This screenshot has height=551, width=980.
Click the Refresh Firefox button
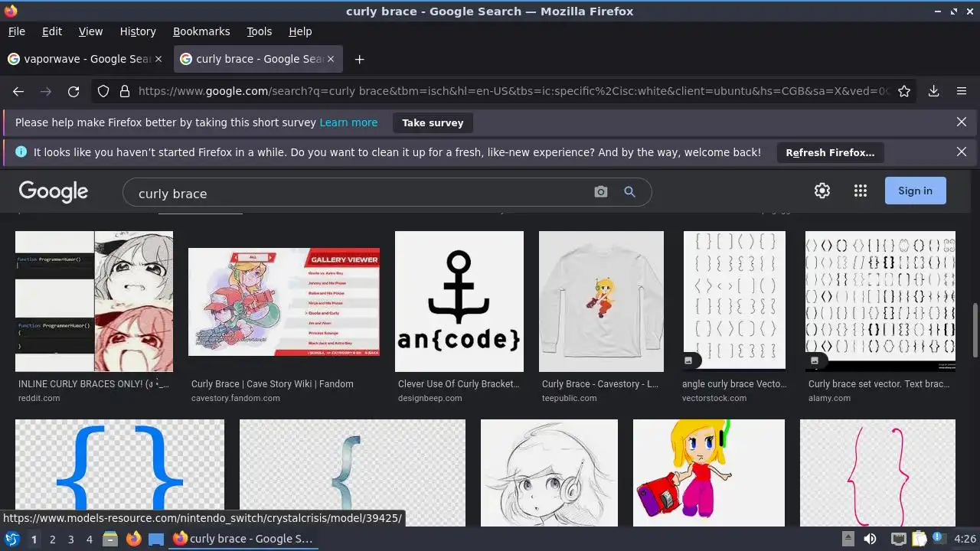pyautogui.click(x=830, y=152)
